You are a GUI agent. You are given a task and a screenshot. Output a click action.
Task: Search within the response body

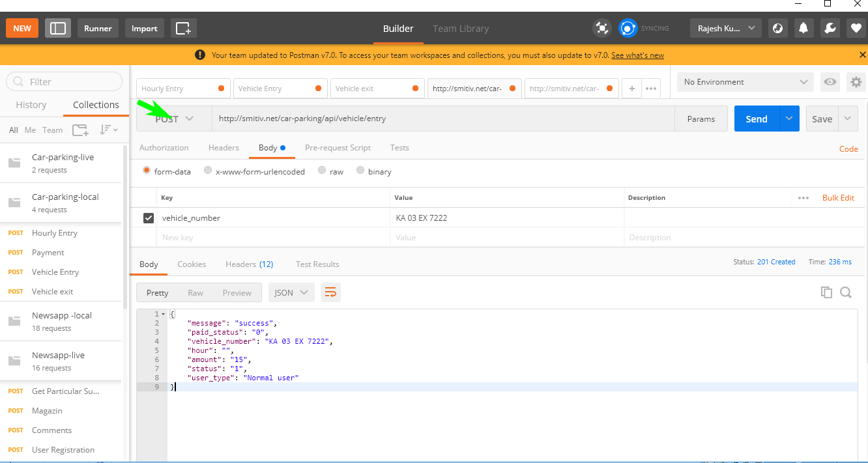click(x=846, y=292)
